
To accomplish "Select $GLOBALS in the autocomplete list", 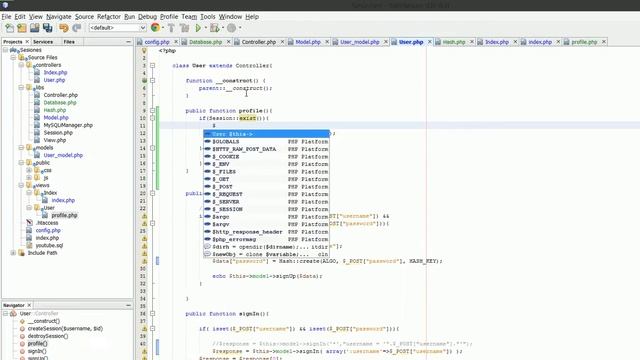I will (x=266, y=141).
